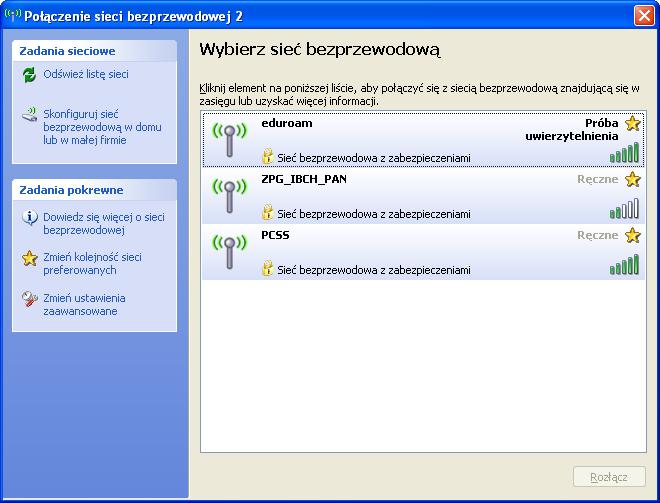The image size is (660, 503).
Task: Click Ręczne label in PCSS row
Action: click(x=598, y=236)
